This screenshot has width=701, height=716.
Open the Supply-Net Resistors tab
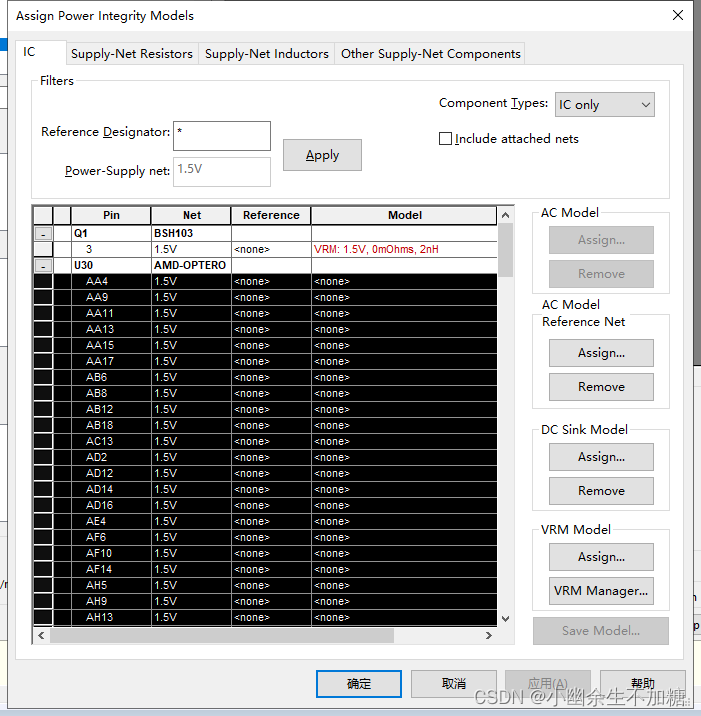tap(132, 54)
